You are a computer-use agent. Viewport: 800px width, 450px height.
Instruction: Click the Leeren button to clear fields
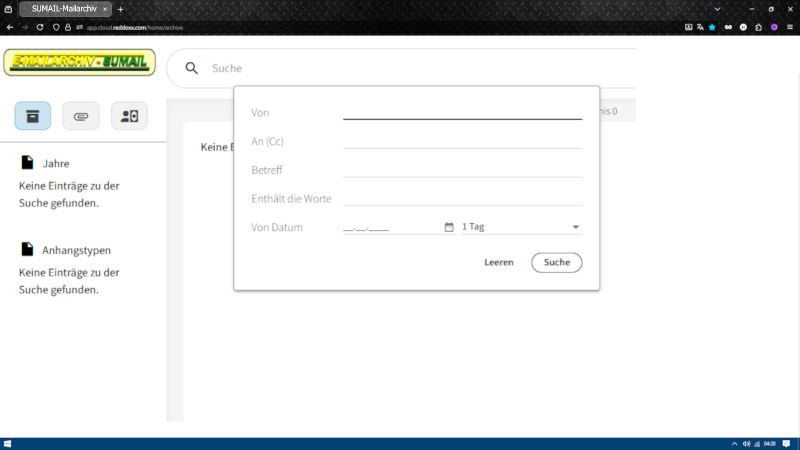point(498,262)
